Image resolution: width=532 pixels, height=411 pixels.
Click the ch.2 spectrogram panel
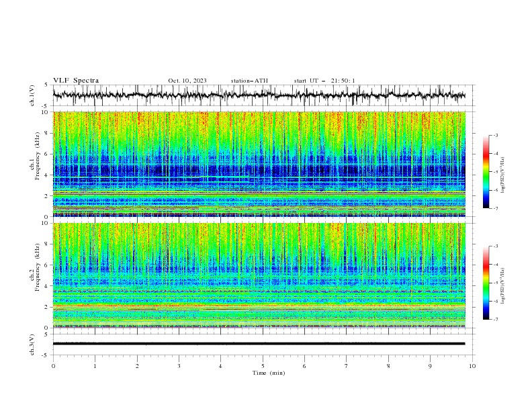(x=259, y=275)
